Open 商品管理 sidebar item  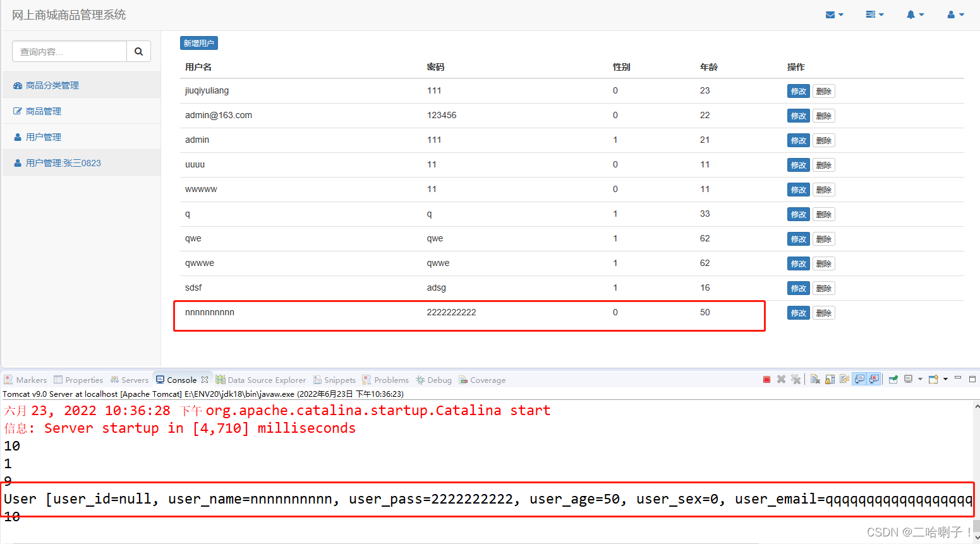click(82, 111)
